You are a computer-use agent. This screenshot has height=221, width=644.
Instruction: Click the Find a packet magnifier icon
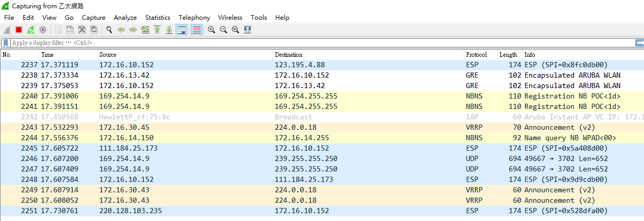pyautogui.click(x=109, y=30)
